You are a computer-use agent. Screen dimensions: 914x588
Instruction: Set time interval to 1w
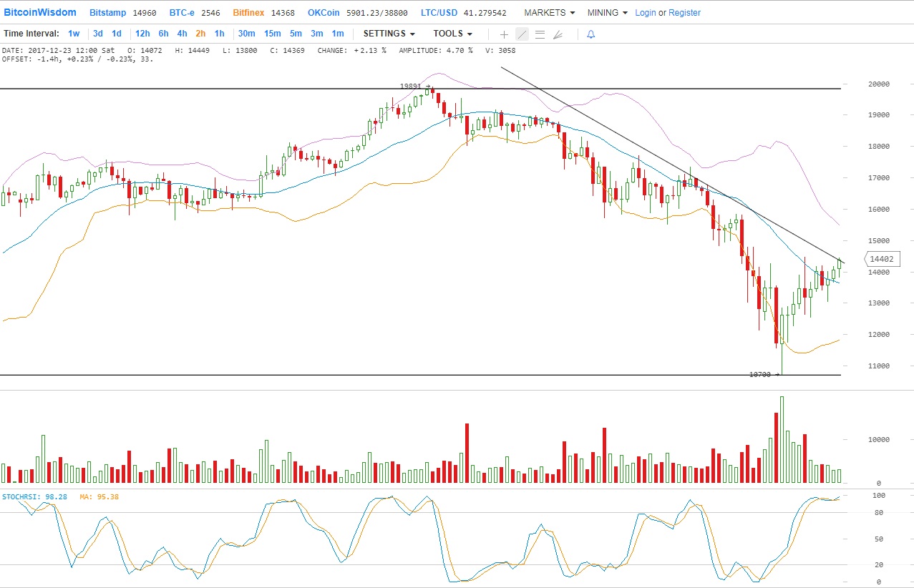tap(74, 34)
